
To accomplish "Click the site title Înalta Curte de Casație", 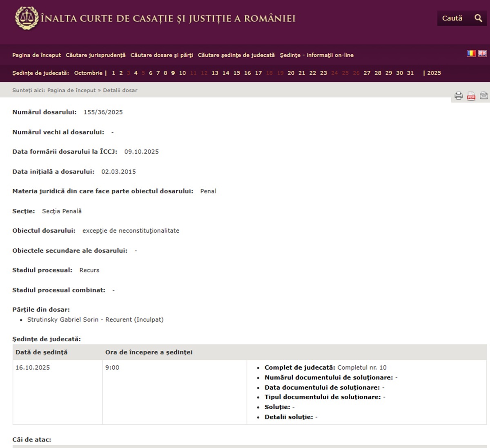I will [x=168, y=18].
